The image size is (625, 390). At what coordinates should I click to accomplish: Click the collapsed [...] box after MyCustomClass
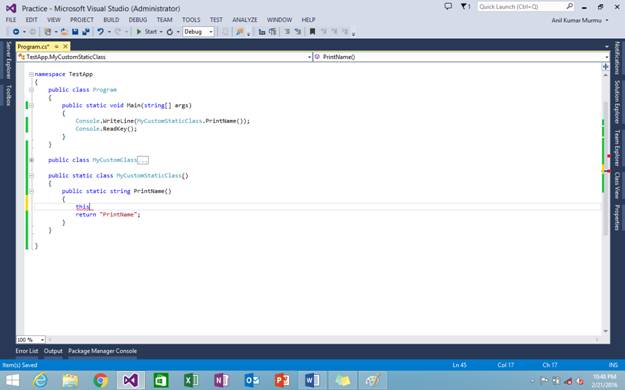click(143, 160)
